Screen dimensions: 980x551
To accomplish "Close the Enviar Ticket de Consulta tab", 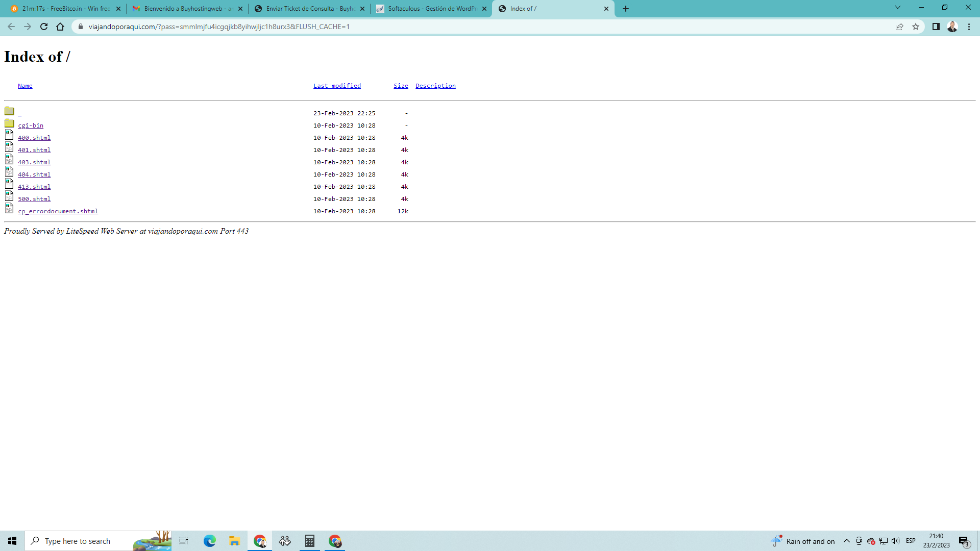I will (362, 9).
